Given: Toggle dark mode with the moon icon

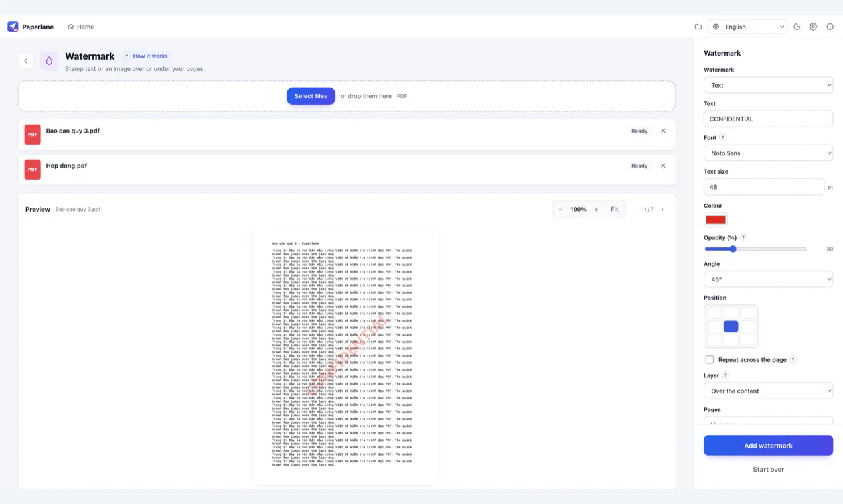Looking at the screenshot, I should pyautogui.click(x=797, y=27).
